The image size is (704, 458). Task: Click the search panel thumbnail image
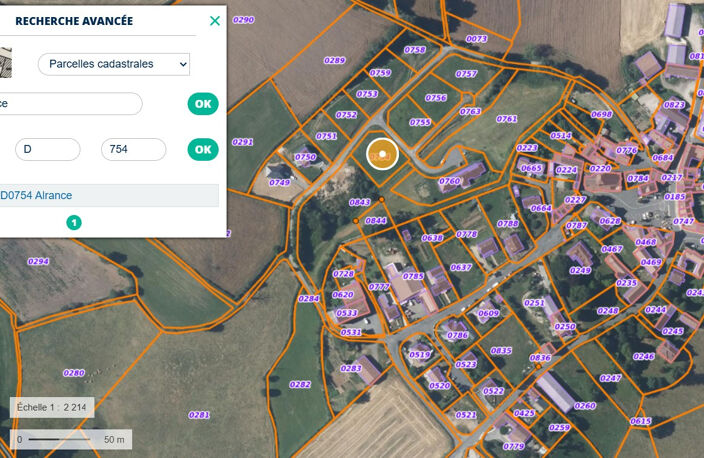click(x=6, y=62)
